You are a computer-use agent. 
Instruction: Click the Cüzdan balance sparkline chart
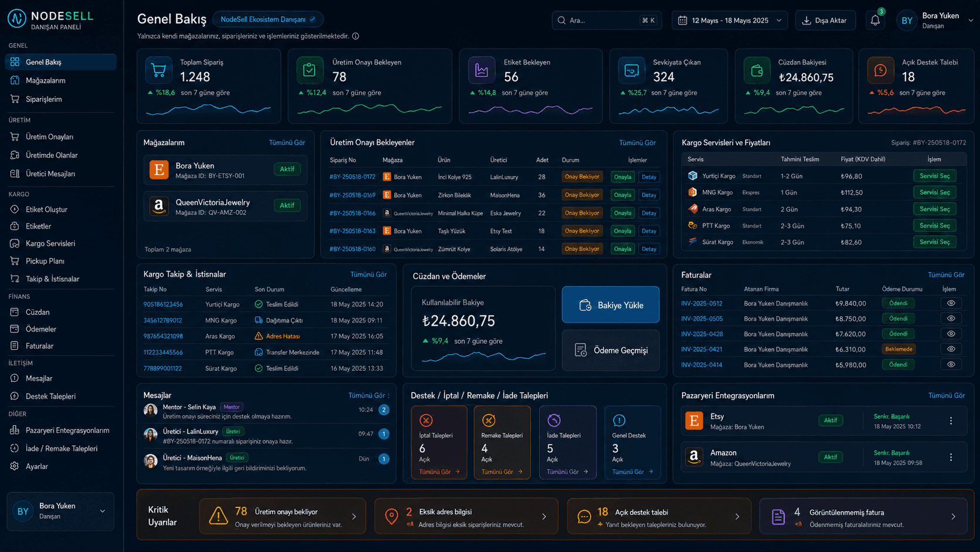point(484,355)
